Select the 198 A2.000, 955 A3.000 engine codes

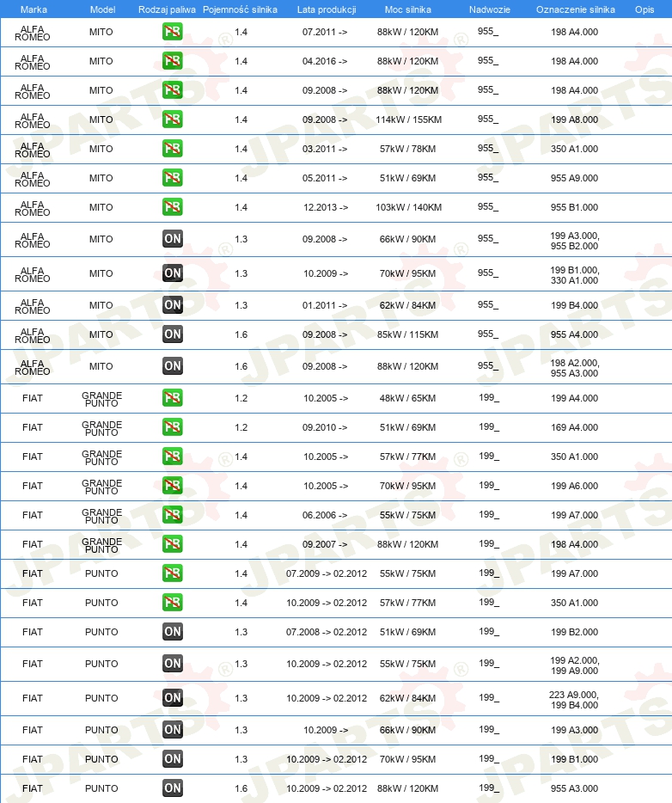(x=574, y=368)
